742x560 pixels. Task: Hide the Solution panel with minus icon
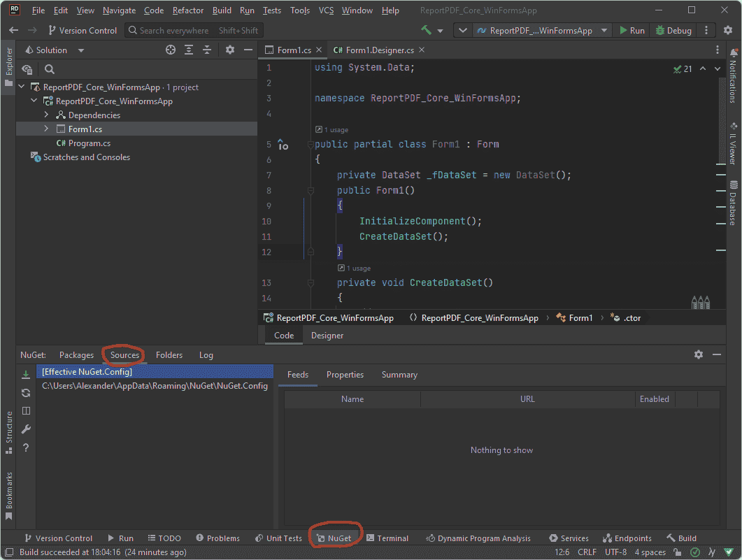[248, 50]
